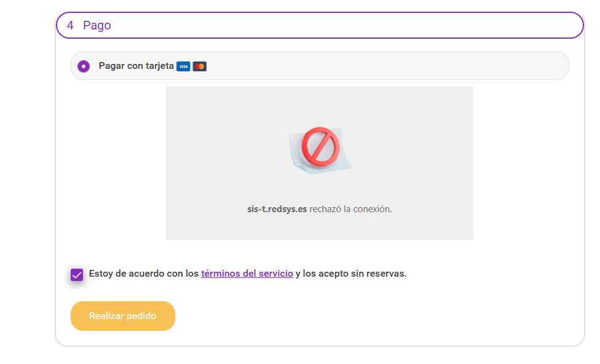Screen dimensions: 600x364
Task: Click the Visa card logo icon
Action: [183, 66]
